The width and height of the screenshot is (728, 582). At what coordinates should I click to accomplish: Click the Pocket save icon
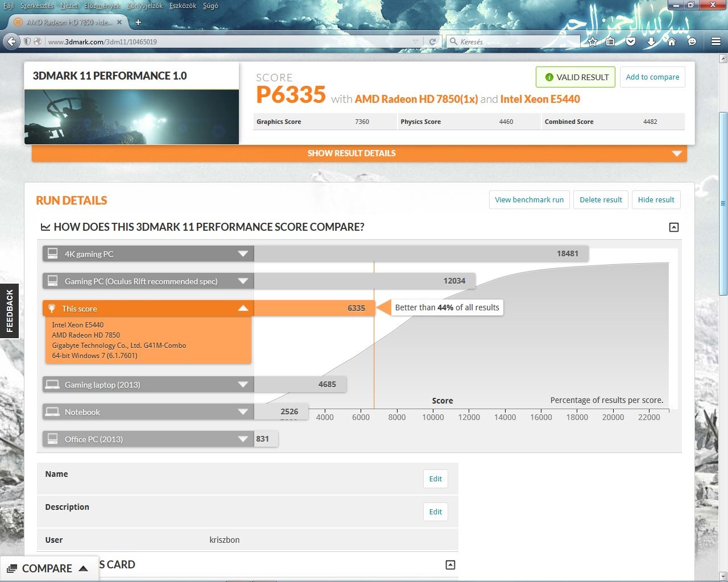(x=631, y=41)
